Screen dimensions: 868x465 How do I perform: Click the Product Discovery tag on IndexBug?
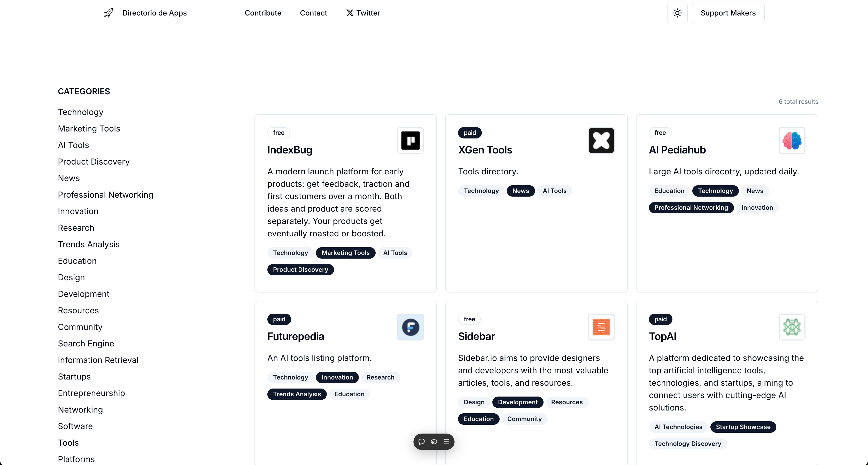300,269
